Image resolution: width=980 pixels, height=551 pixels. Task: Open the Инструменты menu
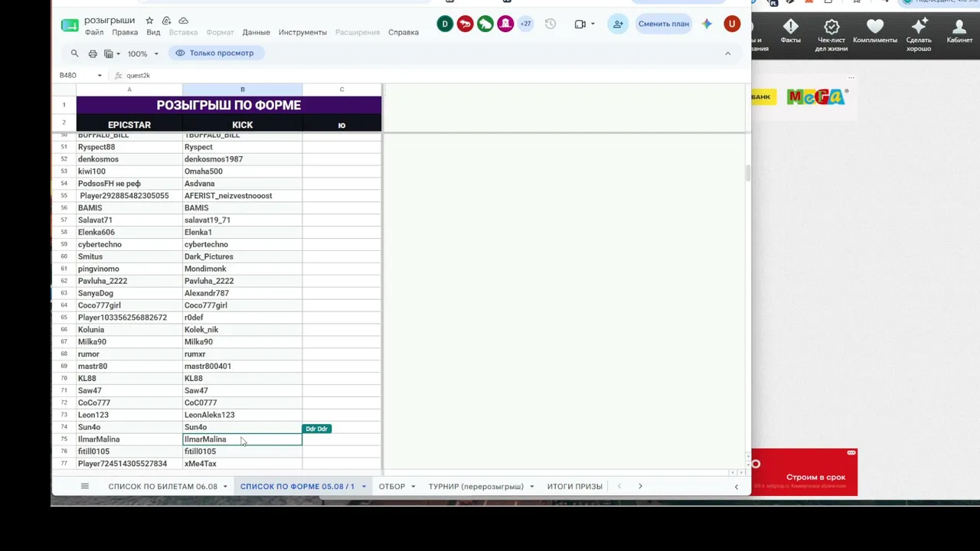(x=302, y=32)
